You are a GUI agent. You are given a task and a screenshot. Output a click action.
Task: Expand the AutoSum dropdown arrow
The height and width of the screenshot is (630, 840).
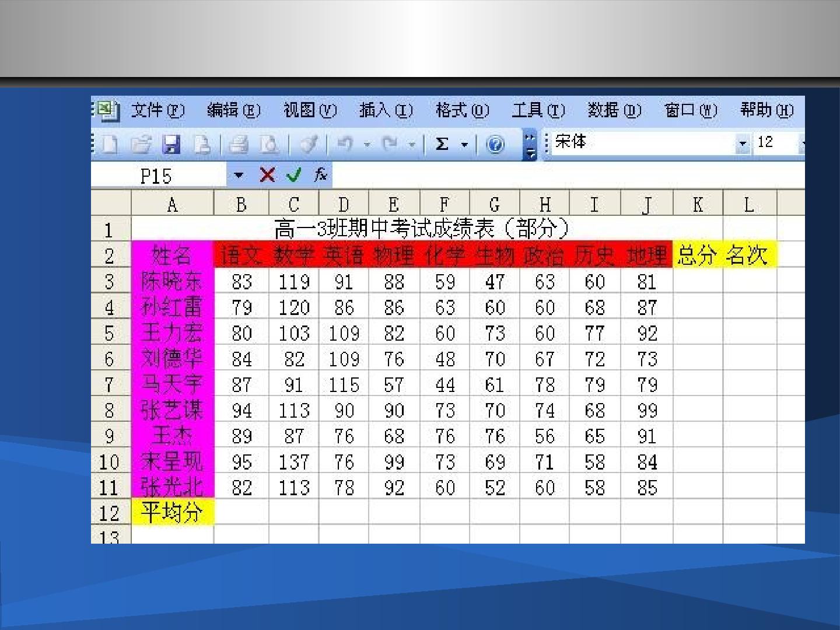tap(465, 144)
